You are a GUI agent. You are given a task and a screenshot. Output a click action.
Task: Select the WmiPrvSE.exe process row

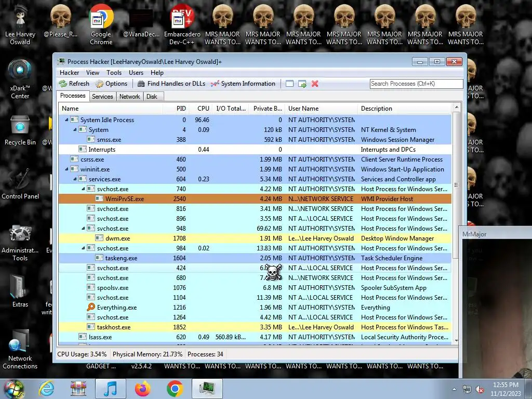pos(255,199)
